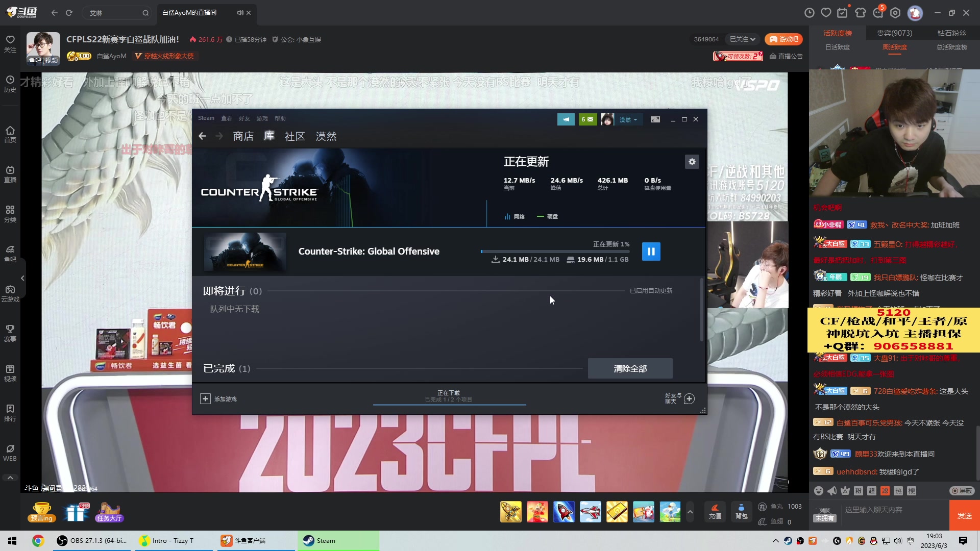Screen dimensions: 980x551
Task: Click Douyu sidebar 直播 icon
Action: click(x=10, y=174)
